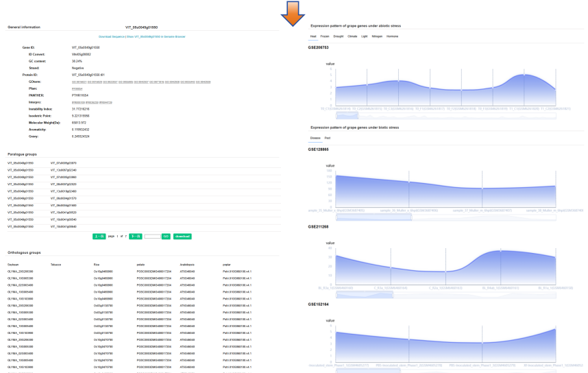Switch to the Frozen abiotic stress tab
This screenshot has width=588, height=373.
coord(325,36)
